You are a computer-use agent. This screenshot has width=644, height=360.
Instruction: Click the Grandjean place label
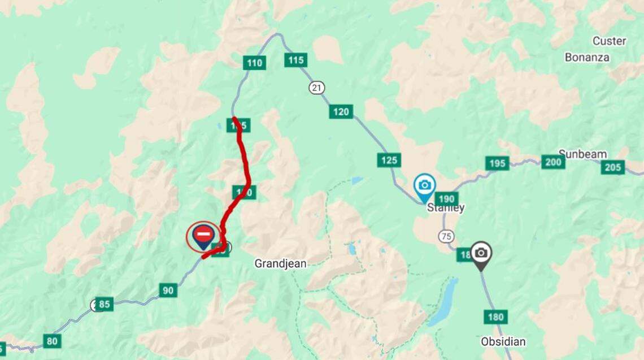(281, 263)
